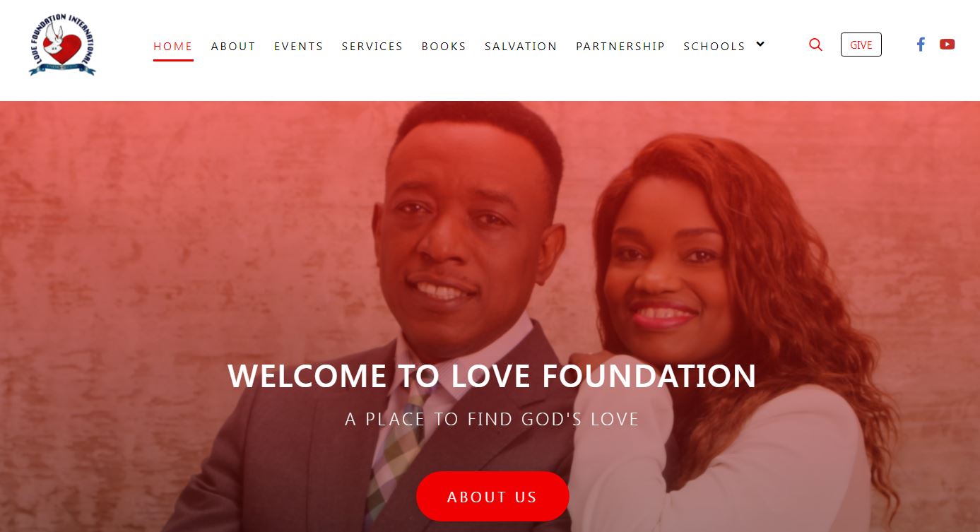Click the Welcome to Love Foundation heading
This screenshot has width=980, height=532.
[x=492, y=376]
